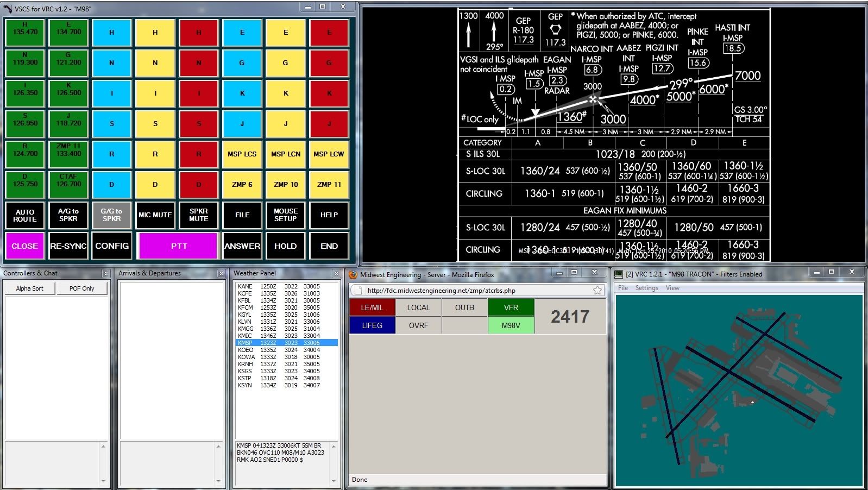Click the red I button in VSCS
The width and height of the screenshot is (868, 490).
[x=199, y=93]
